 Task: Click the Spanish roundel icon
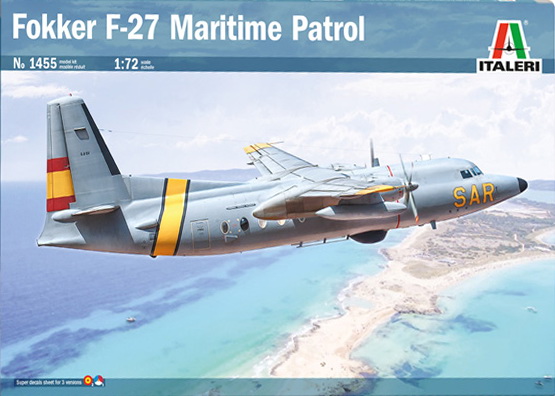tap(88, 381)
